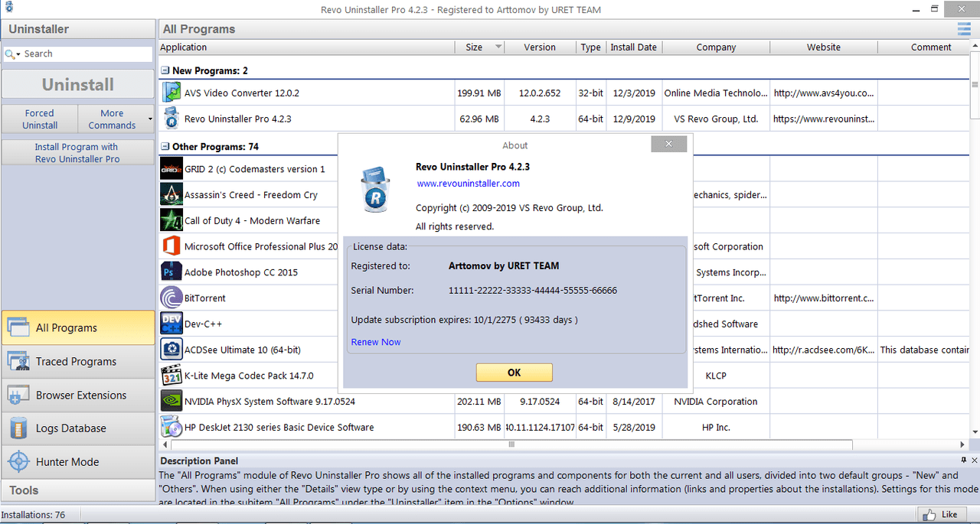Click the K-Lite Mega Codec Pack icon

(x=171, y=376)
